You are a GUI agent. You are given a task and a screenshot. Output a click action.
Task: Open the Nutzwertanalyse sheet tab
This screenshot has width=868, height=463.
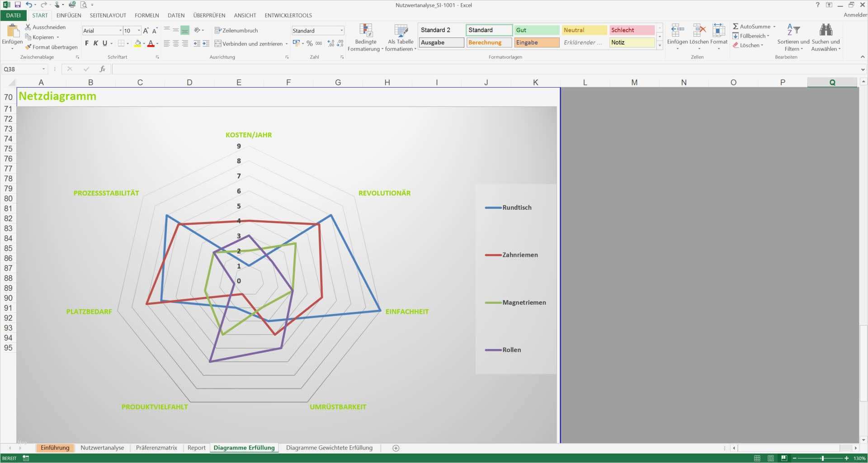(102, 448)
